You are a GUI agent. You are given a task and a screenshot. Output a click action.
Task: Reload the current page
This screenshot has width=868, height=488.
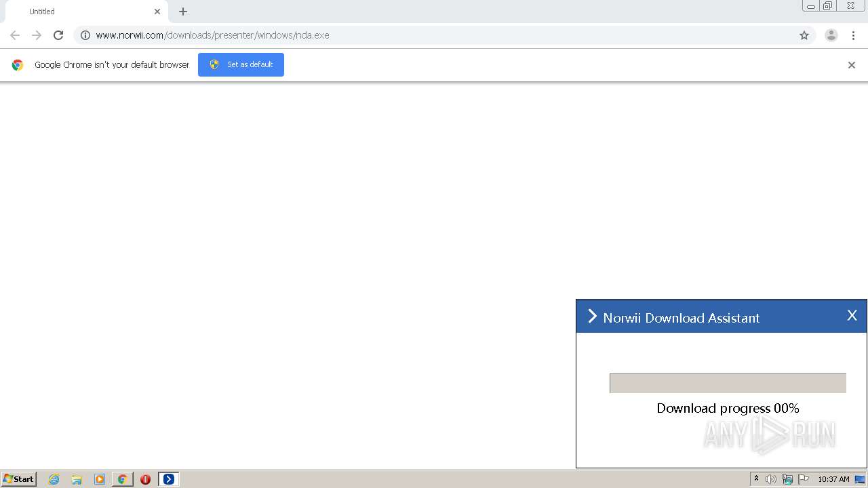(x=58, y=35)
